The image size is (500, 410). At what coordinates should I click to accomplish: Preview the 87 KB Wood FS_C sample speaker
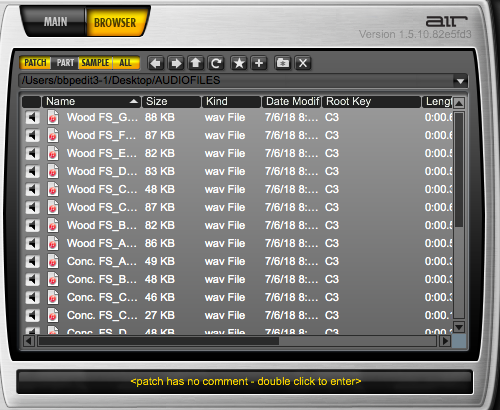[32, 207]
